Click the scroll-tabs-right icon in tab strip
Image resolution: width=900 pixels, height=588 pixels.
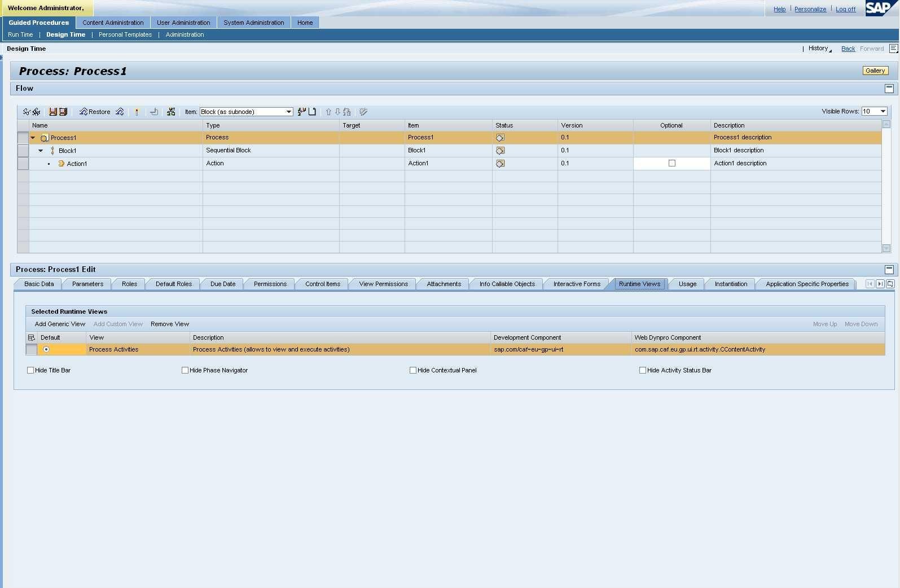(x=880, y=284)
